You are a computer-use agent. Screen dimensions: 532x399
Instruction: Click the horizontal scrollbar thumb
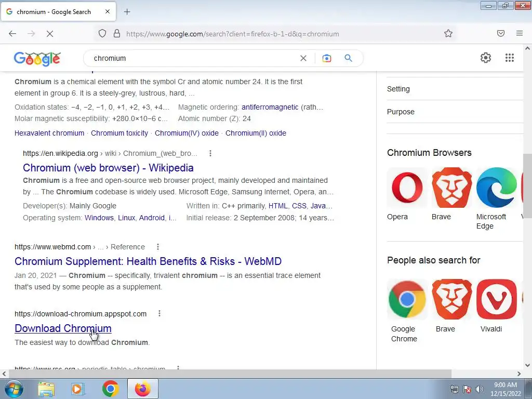230,374
